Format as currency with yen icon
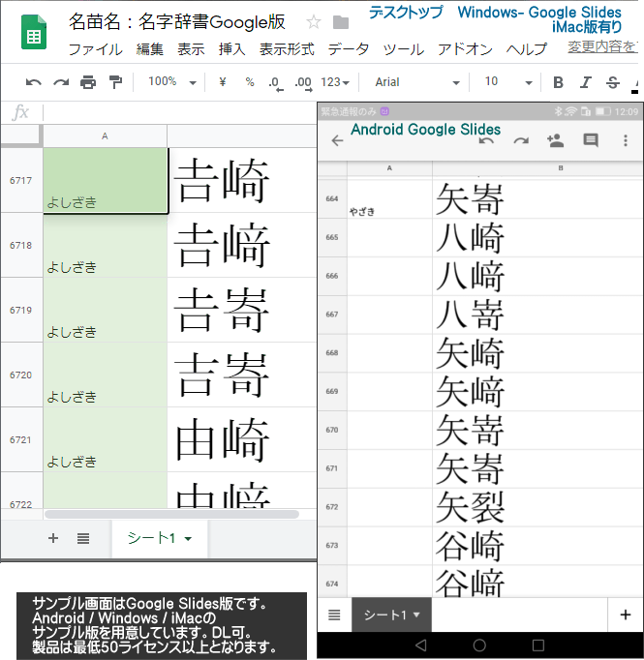This screenshot has height=660, width=644. click(x=223, y=81)
